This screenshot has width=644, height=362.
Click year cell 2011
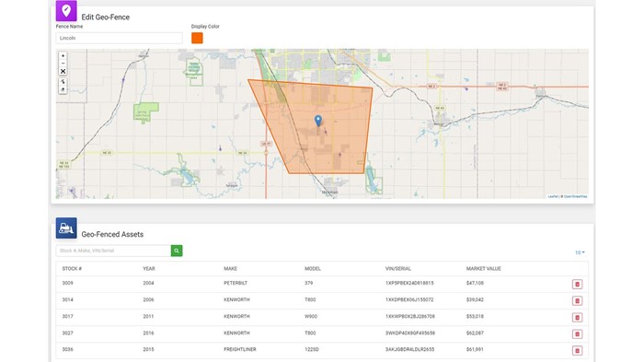tap(148, 316)
